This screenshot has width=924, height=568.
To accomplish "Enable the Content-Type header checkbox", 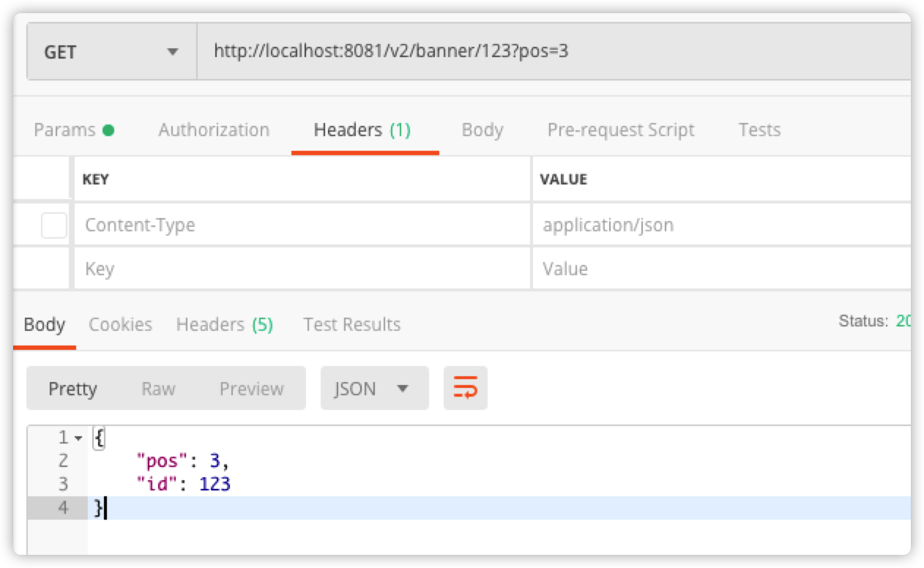I will click(x=54, y=225).
